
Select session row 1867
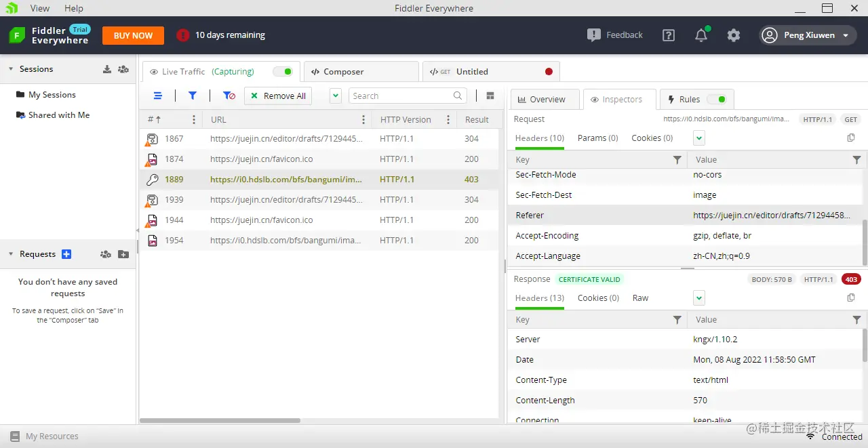point(319,139)
